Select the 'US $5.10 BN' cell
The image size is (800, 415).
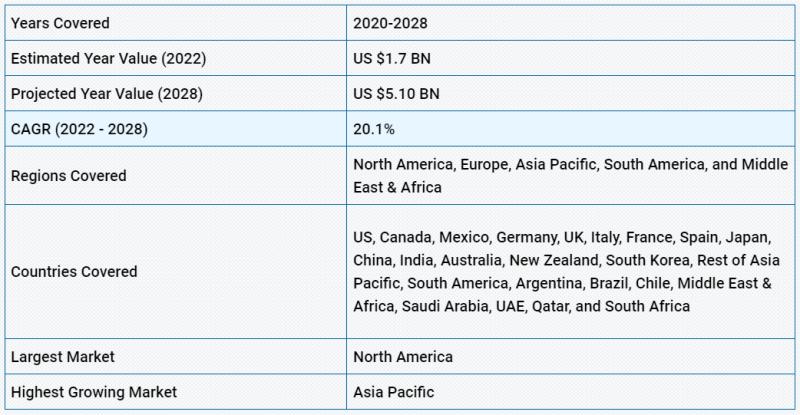click(x=398, y=94)
